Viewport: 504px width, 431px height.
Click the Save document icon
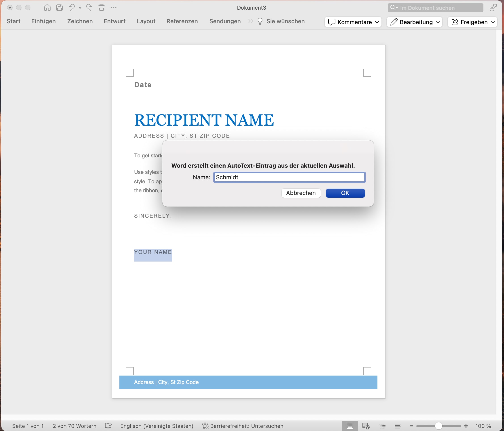point(59,8)
